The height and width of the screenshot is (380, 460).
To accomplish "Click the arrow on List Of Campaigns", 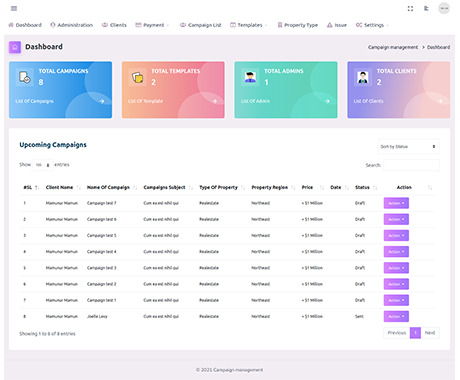I will click(x=102, y=101).
